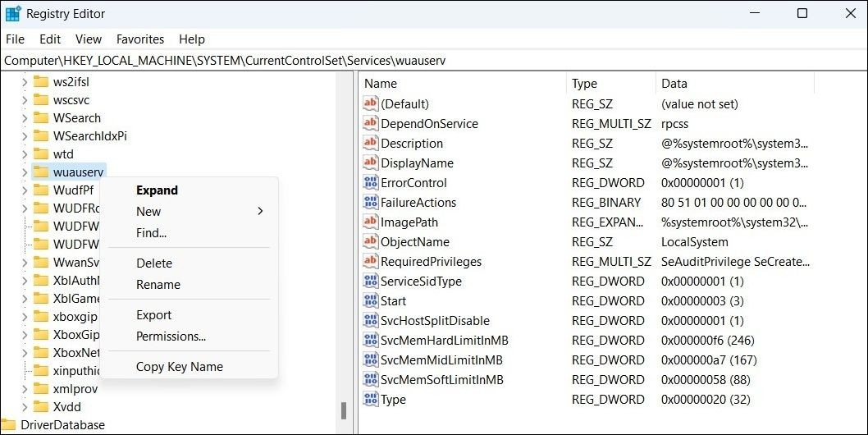Click the 0x000000f6 (246) data cell
This screenshot has height=435, width=868.
(708, 341)
